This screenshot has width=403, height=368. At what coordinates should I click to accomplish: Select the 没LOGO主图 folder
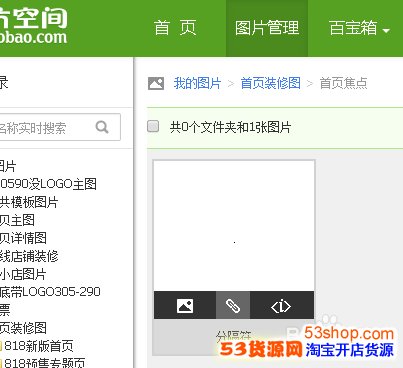pyautogui.click(x=48, y=184)
